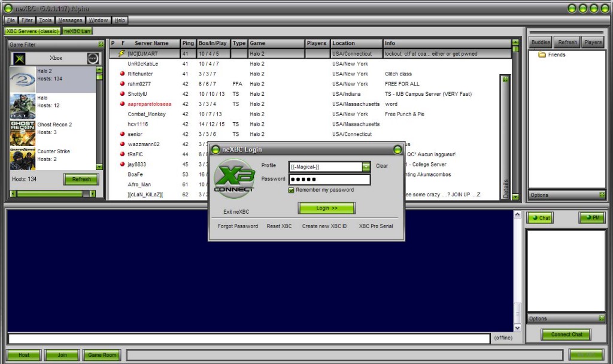Click the game list vertical scrollbar down arrow
The image size is (613, 364).
(x=99, y=166)
